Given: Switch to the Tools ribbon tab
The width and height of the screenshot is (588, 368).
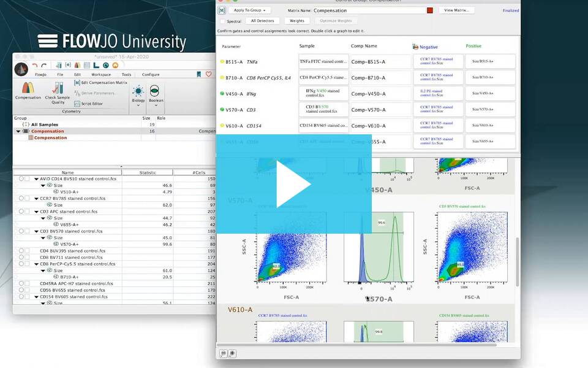Looking at the screenshot, I should (x=126, y=75).
